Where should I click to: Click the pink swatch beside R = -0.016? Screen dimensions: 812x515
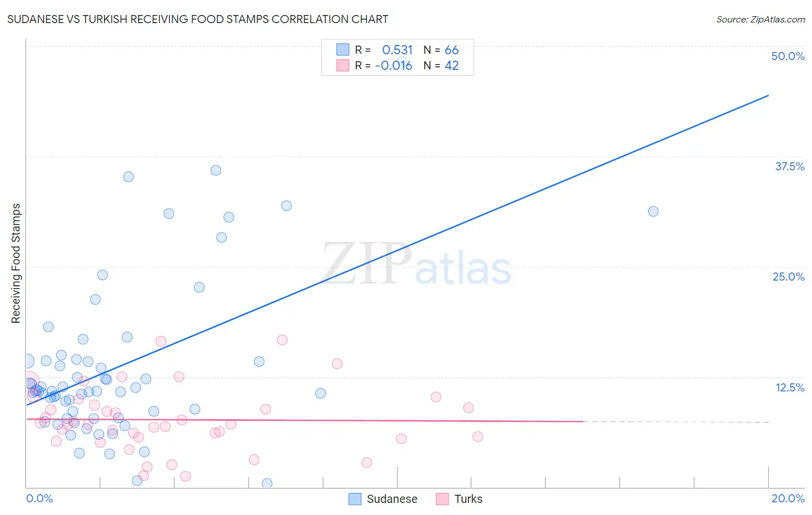point(343,65)
